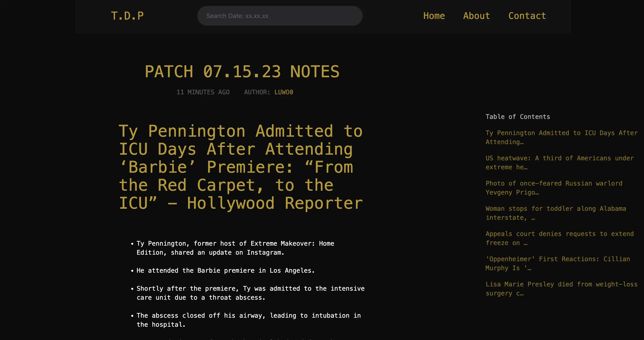Open Lisa Marie Presley story link
This screenshot has height=340, width=644.
[561, 289]
